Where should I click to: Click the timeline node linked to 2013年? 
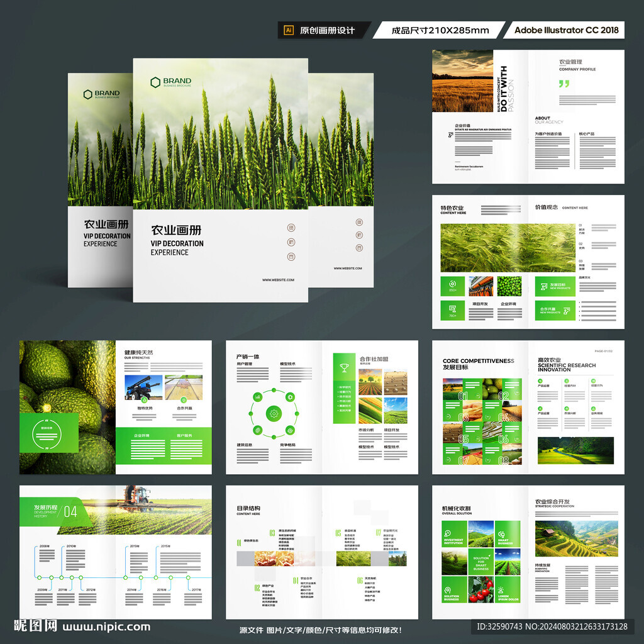coord(126,577)
